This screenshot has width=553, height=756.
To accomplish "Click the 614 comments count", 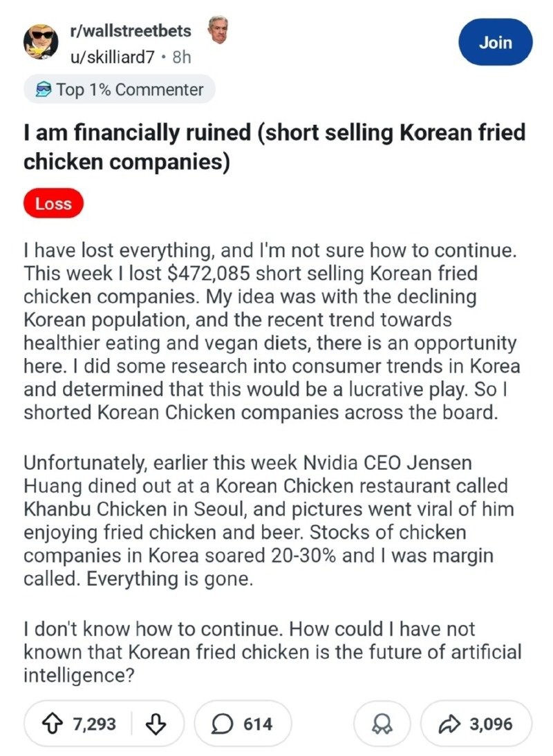I will point(258,724).
